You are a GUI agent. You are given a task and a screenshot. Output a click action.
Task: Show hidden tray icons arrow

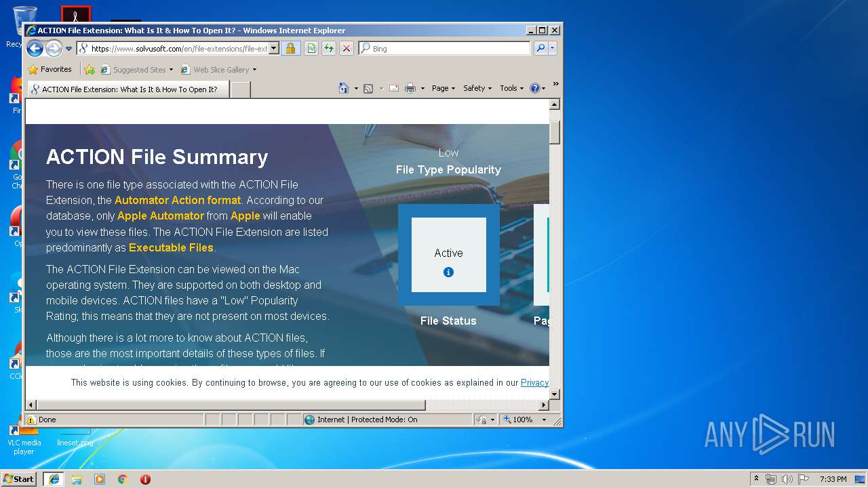756,479
